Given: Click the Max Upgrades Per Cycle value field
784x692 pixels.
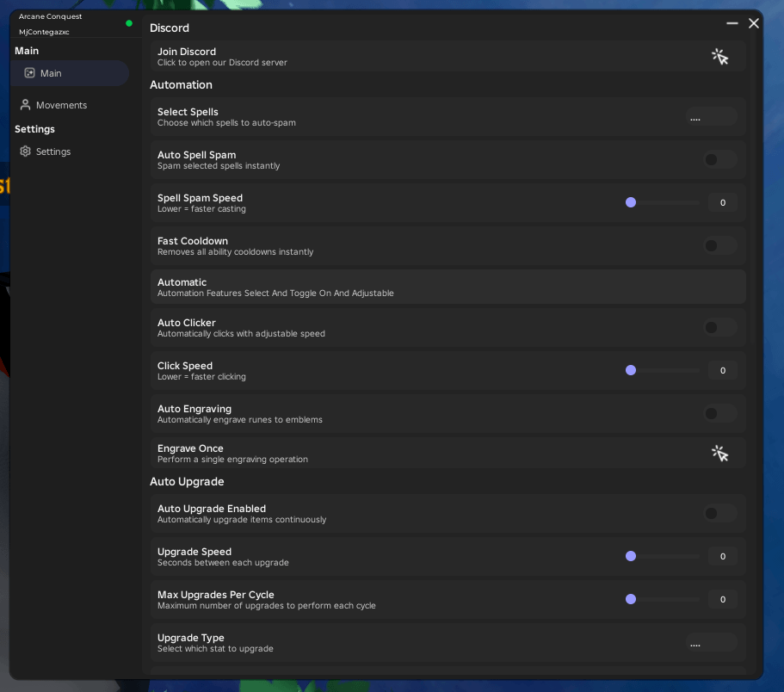Looking at the screenshot, I should tap(723, 599).
